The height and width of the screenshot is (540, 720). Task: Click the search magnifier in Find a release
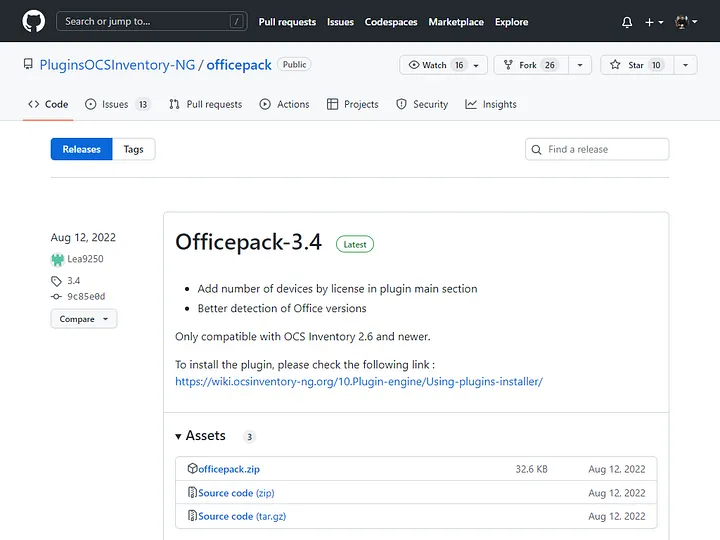pyautogui.click(x=536, y=150)
